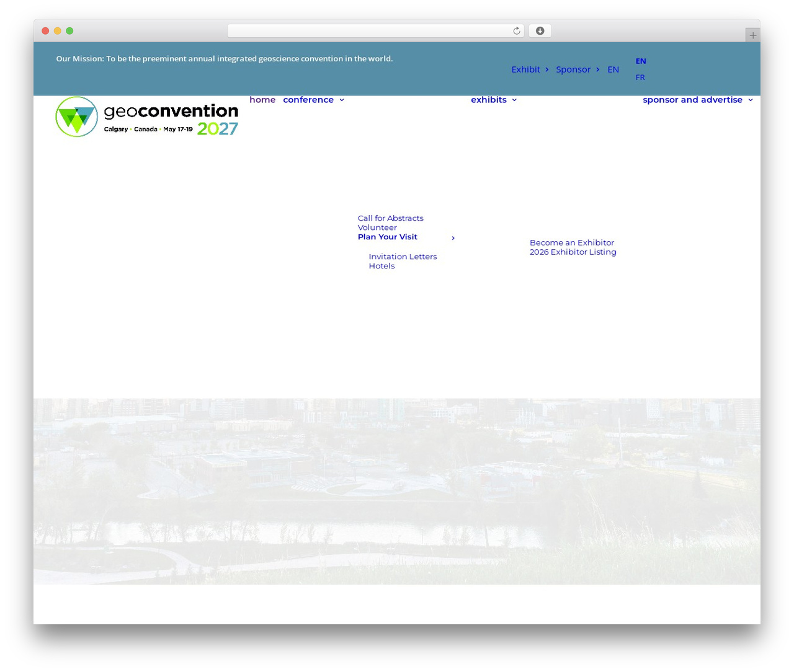794x672 pixels.
Task: Open the Hotels link
Action: pyautogui.click(x=381, y=266)
